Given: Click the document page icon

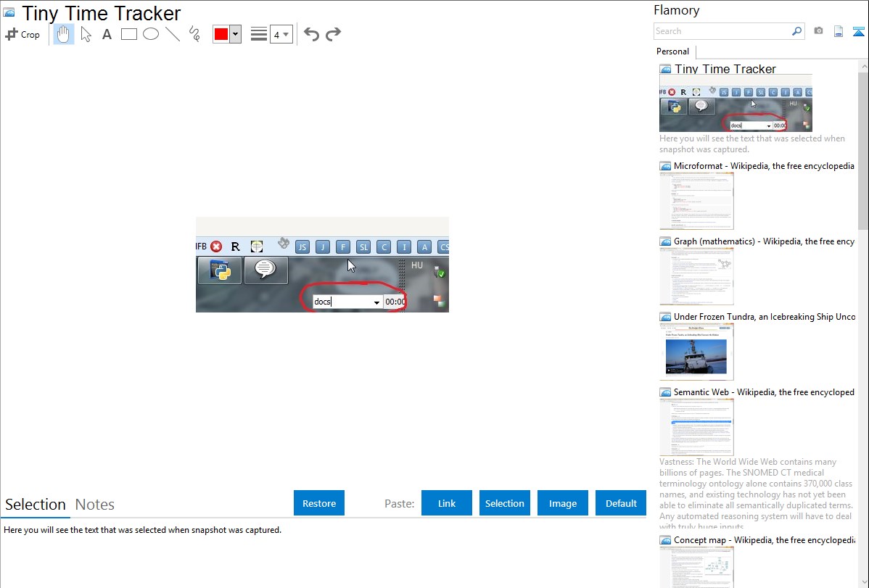Looking at the screenshot, I should tap(839, 31).
